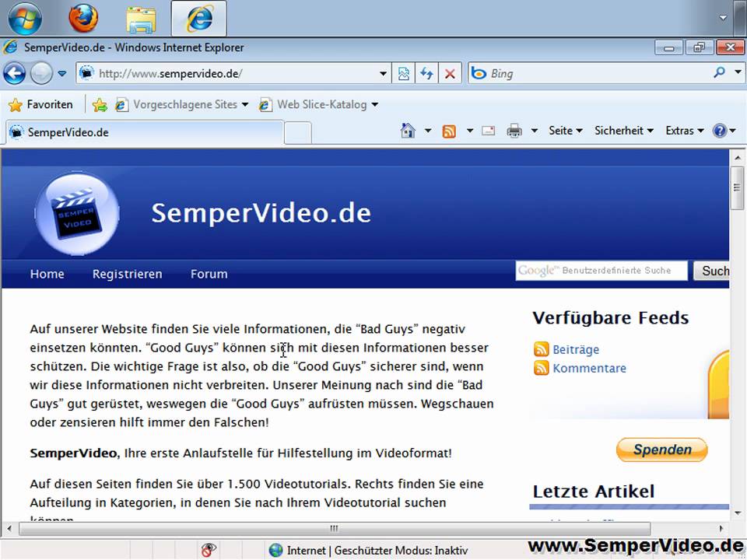Select Internet Explorer taskbar button
The width and height of the screenshot is (747, 560).
tap(198, 18)
